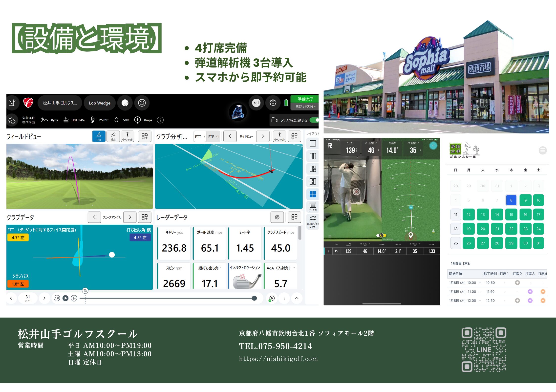This screenshot has height=392, width=556.
Task: Click the weather conditions info icon
Action: tap(160, 120)
